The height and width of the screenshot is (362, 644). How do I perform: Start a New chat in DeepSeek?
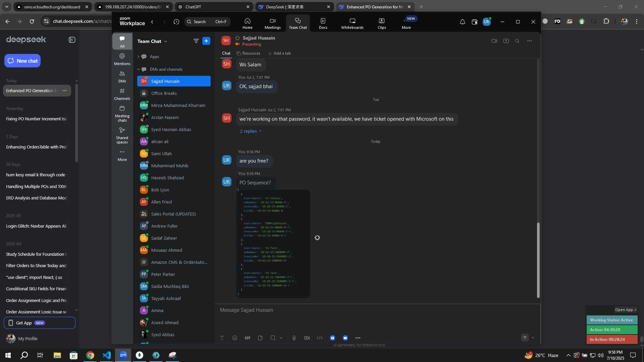[22, 61]
